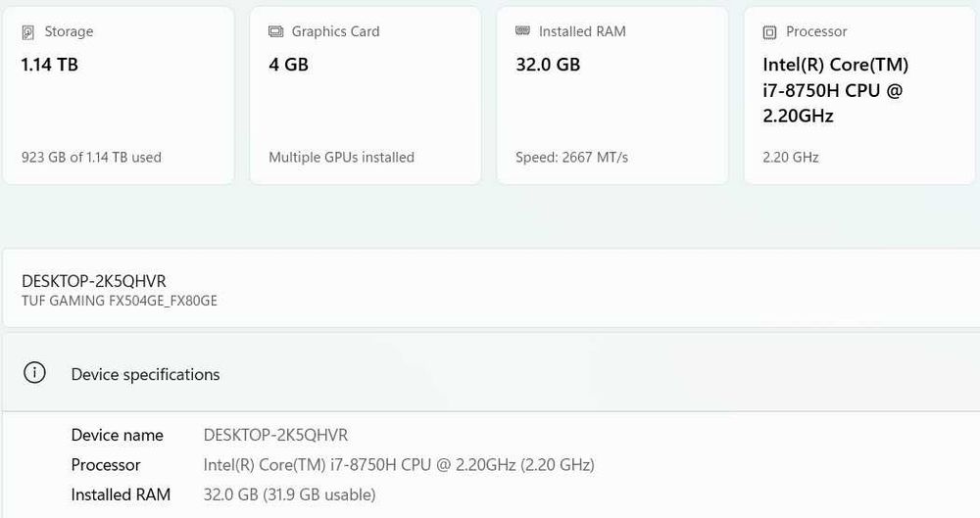Click the 923 GB used storage text

pyautogui.click(x=91, y=157)
